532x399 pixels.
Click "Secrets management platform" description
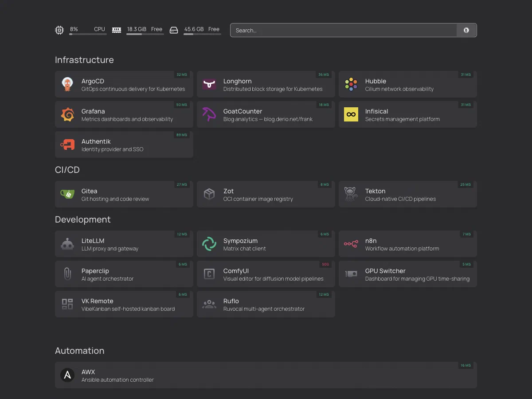403,119
